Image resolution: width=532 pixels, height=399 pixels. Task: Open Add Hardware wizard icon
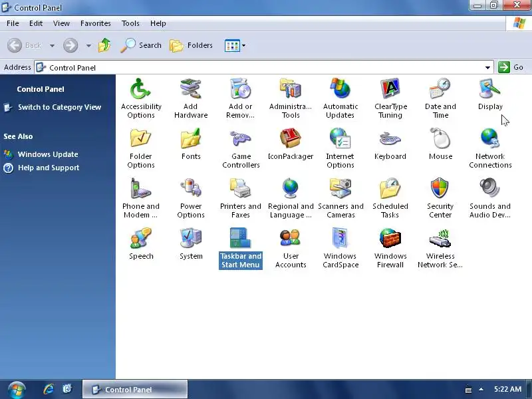(191, 98)
